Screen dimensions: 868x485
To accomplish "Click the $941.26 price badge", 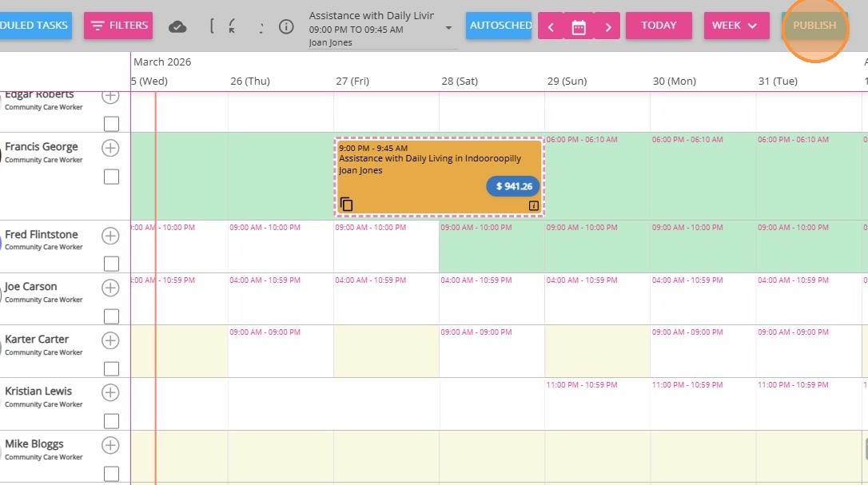I will [x=513, y=186].
